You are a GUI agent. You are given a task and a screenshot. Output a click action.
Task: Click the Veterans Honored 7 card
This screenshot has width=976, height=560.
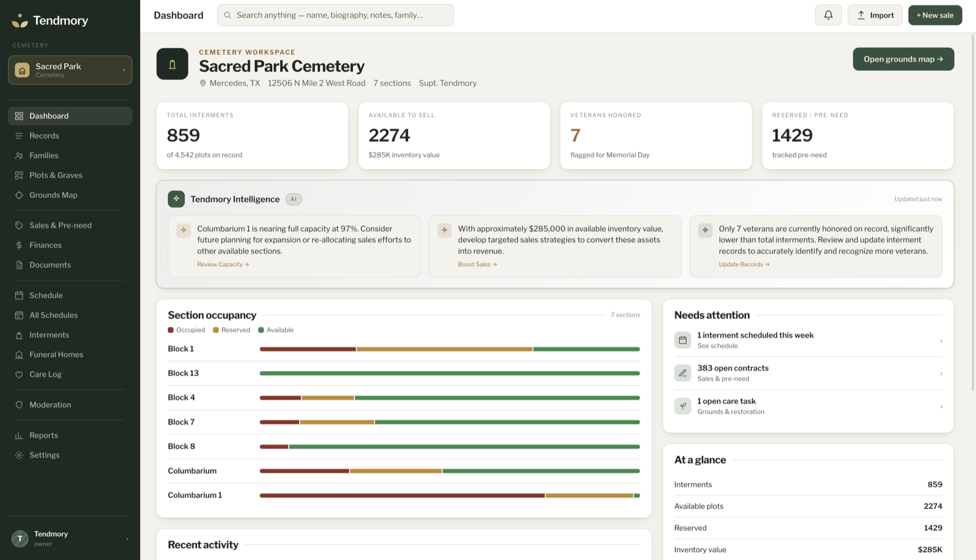click(656, 135)
